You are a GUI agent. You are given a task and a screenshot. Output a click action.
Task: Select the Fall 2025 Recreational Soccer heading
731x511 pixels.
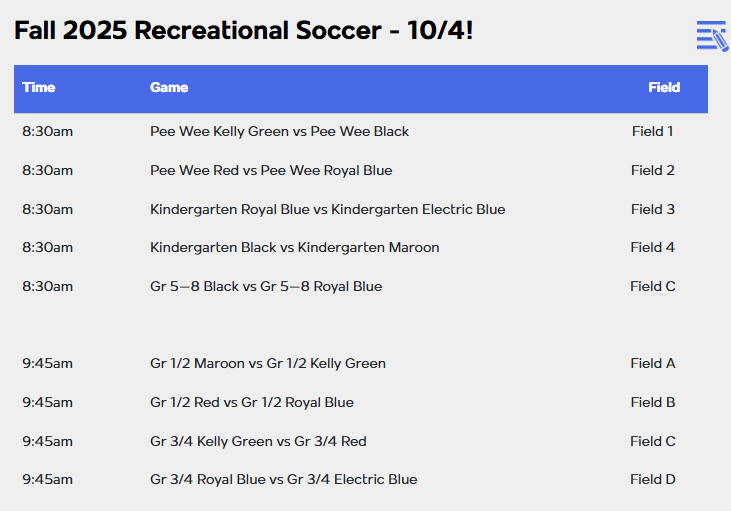(x=243, y=31)
